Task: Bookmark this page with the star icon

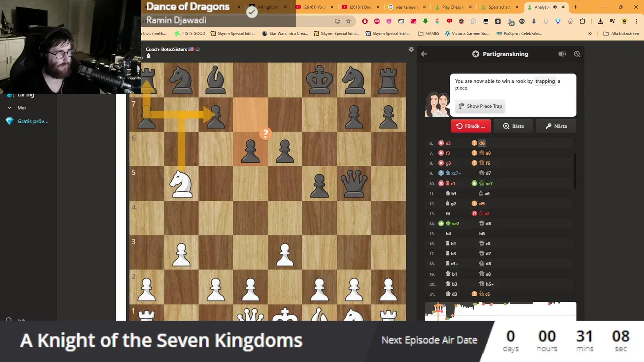Action: (348, 21)
